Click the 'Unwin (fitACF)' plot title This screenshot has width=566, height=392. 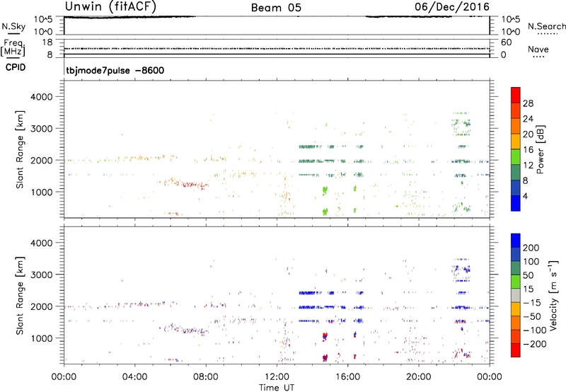(x=110, y=6)
